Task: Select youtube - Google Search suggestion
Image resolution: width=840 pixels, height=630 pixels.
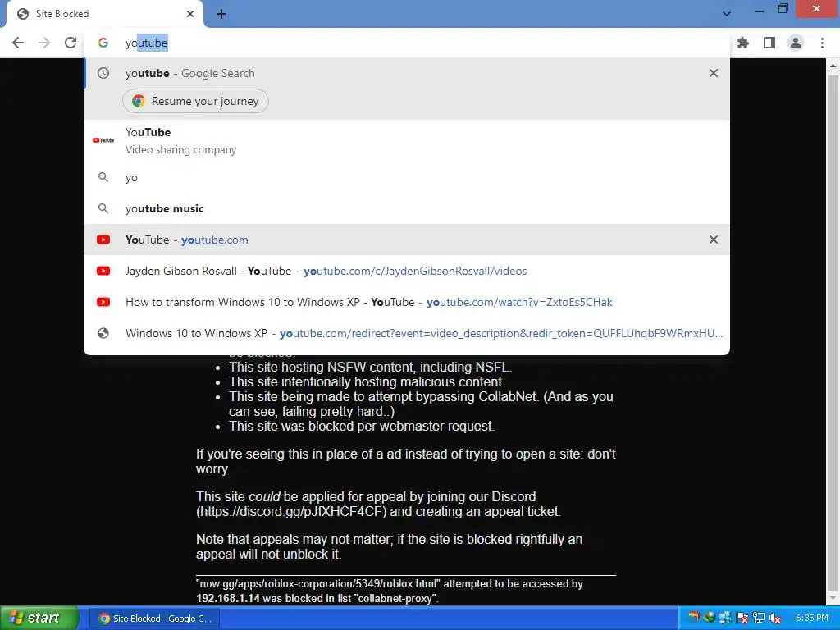Action: 407,73
